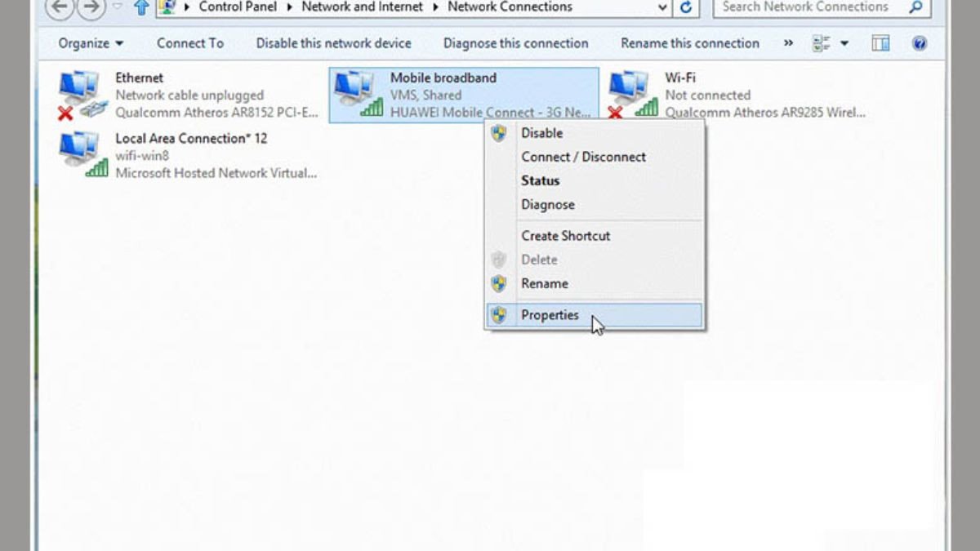Choose Status in the context menu
Viewport: 980px width, 551px height.
(540, 180)
